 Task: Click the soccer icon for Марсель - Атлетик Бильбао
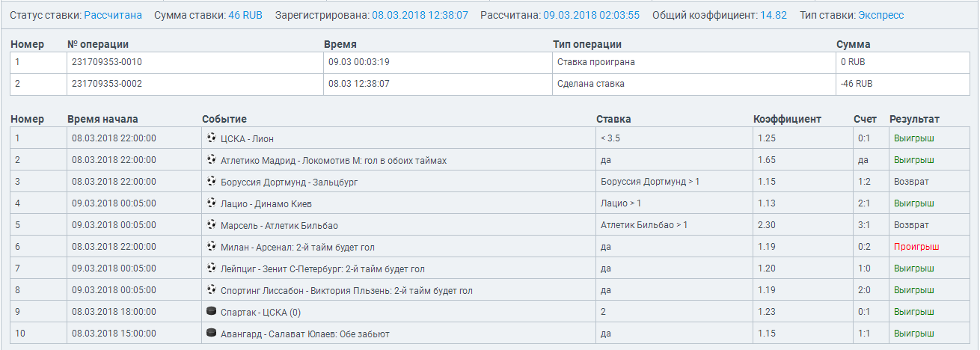coord(211,225)
